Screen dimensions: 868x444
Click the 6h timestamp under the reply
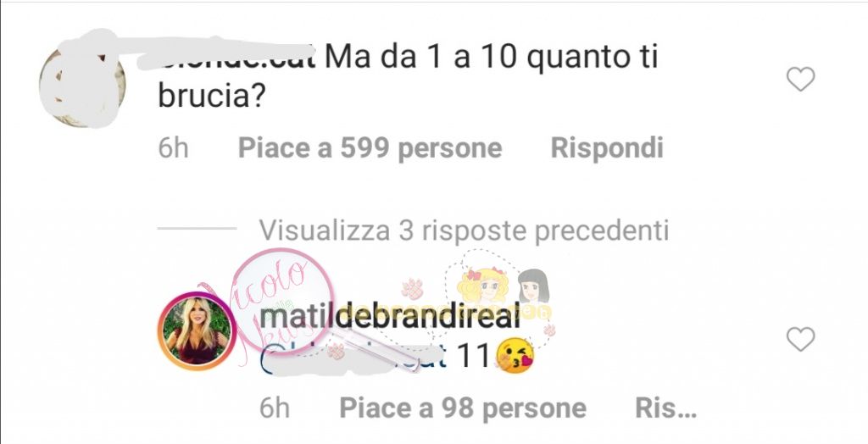click(x=275, y=408)
